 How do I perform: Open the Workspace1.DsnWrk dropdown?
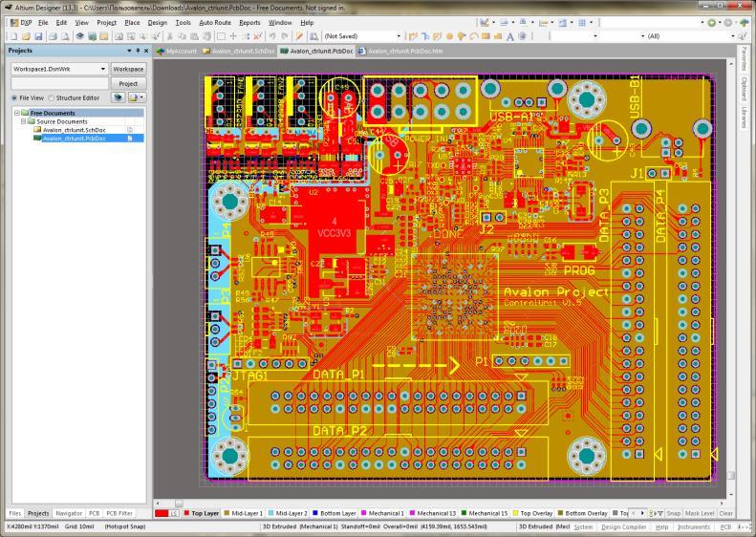pos(102,69)
